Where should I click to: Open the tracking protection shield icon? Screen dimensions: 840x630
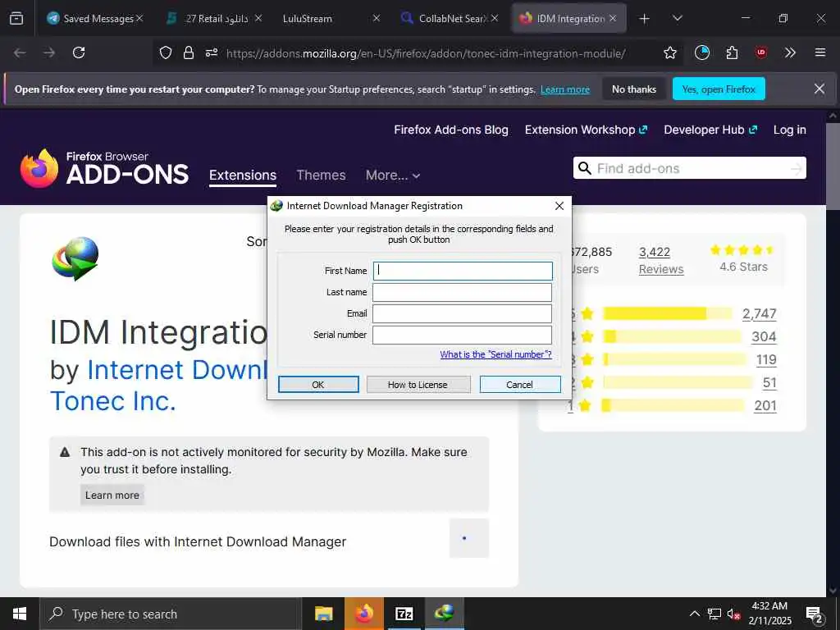pyautogui.click(x=166, y=52)
